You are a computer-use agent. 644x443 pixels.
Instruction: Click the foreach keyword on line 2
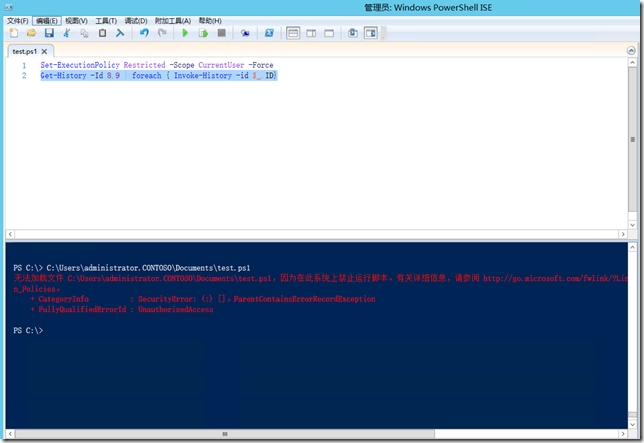coord(147,76)
